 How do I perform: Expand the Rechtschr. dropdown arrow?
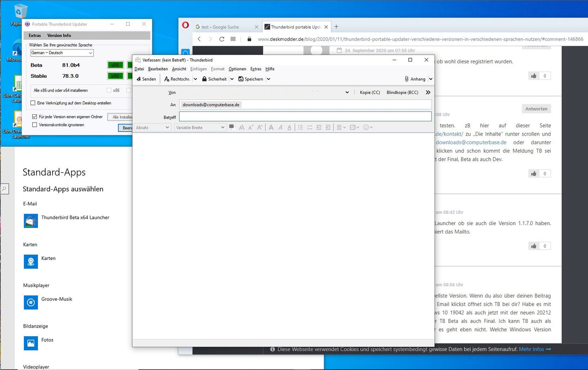point(195,79)
